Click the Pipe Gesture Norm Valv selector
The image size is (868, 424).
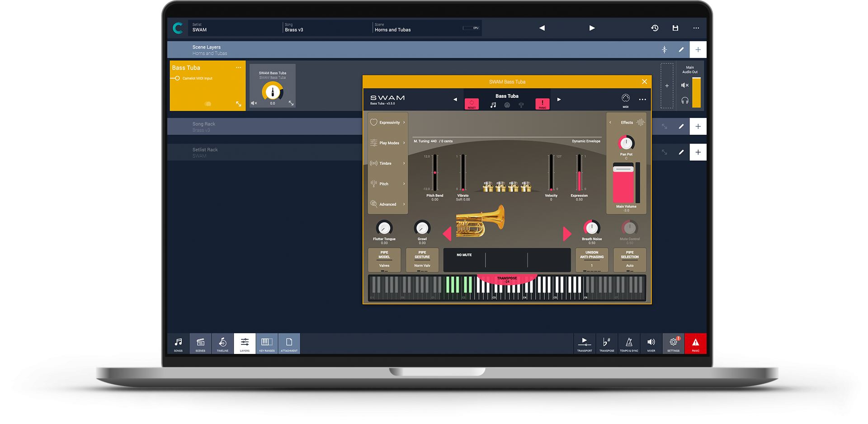point(422,260)
